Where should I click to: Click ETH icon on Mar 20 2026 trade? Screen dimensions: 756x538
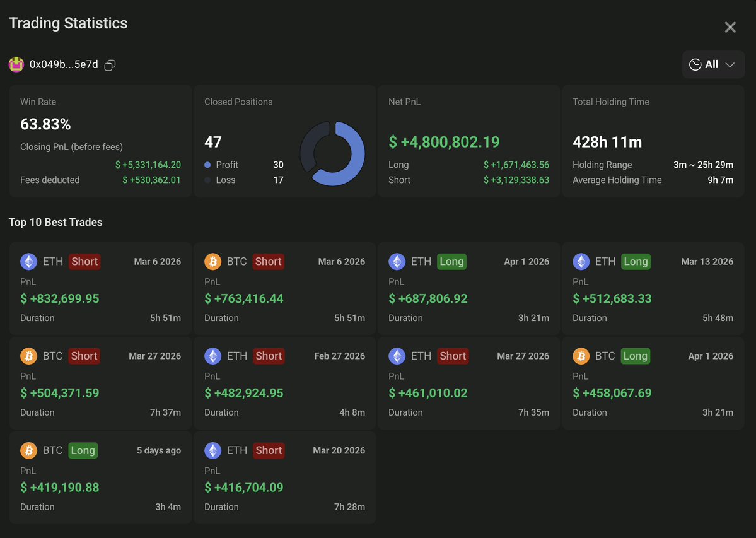point(212,450)
